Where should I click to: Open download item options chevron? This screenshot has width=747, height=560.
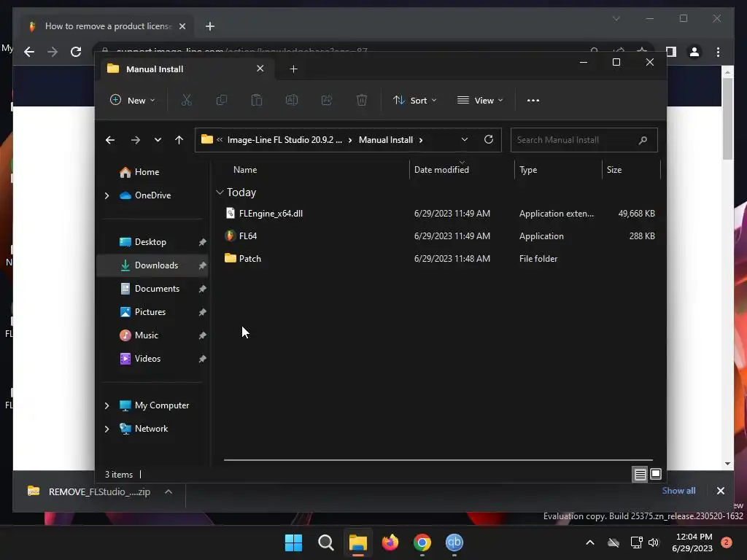[169, 492]
